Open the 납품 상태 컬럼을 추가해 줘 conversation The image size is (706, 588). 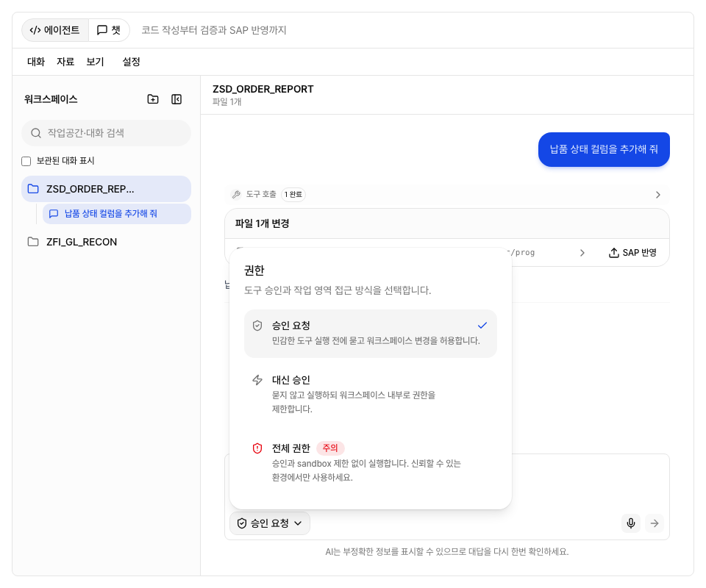click(x=117, y=214)
